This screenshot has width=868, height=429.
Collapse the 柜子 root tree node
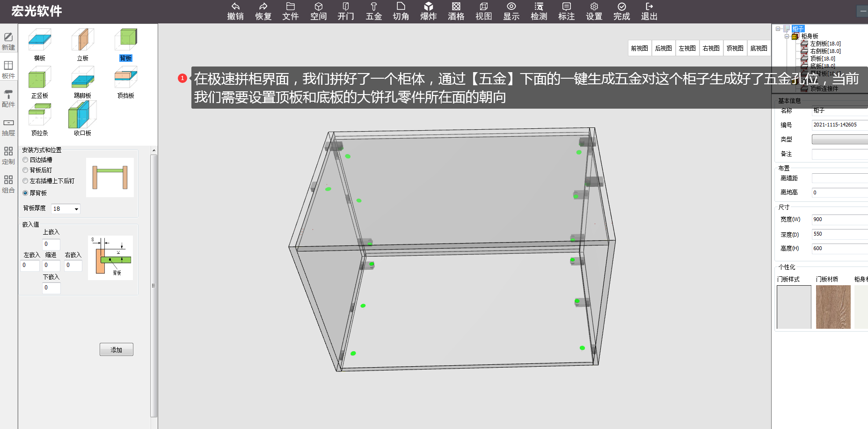(x=778, y=29)
